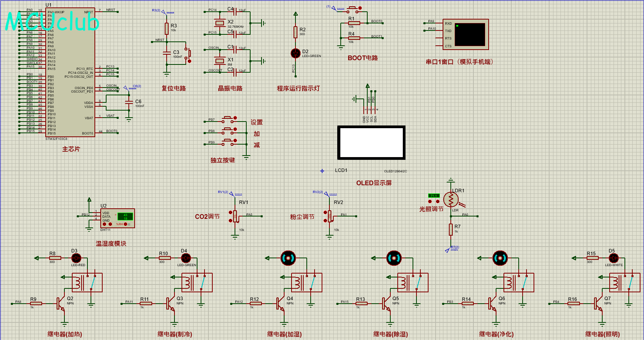Click the DHT11 increase value arrow
The width and height of the screenshot is (644, 340).
110,224
